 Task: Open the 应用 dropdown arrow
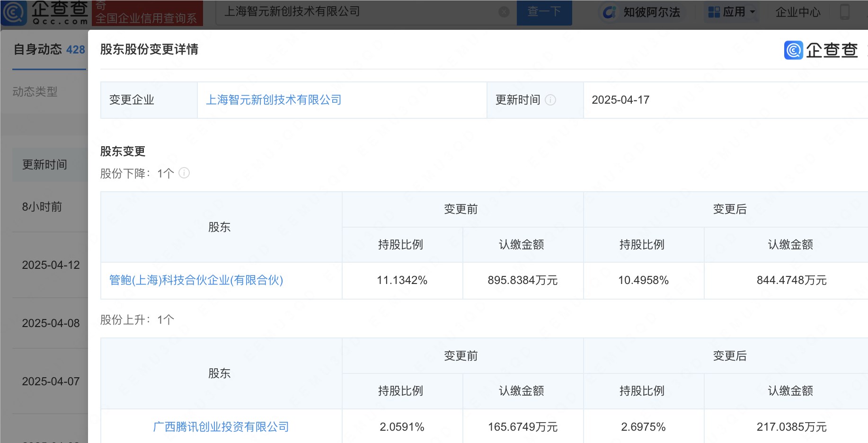[x=752, y=12]
